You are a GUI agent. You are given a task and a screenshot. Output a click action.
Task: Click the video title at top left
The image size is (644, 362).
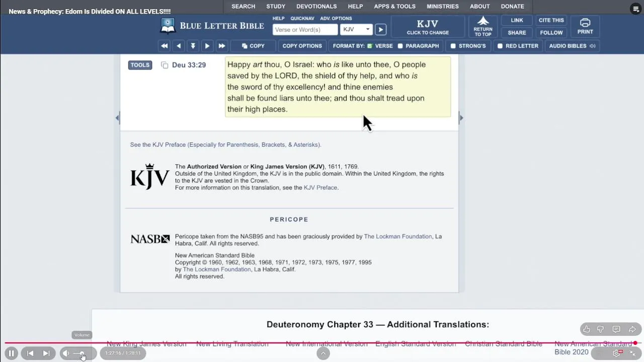point(90,11)
